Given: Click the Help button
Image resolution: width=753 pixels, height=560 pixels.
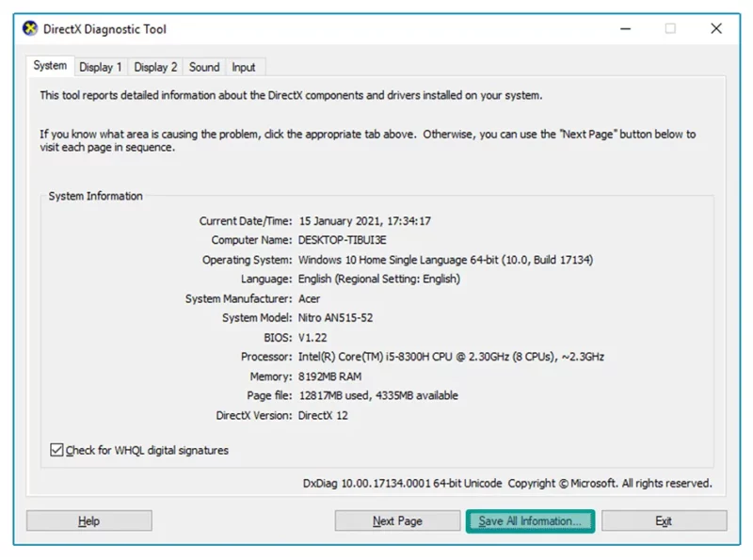Looking at the screenshot, I should point(88,521).
